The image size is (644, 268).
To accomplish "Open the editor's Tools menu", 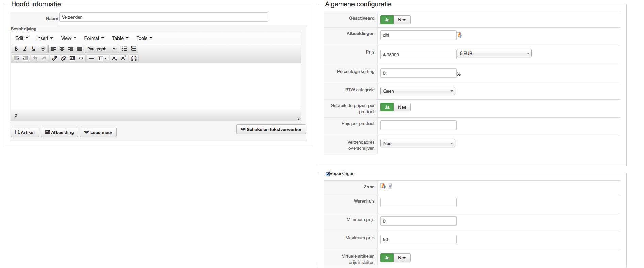I will [x=144, y=38].
